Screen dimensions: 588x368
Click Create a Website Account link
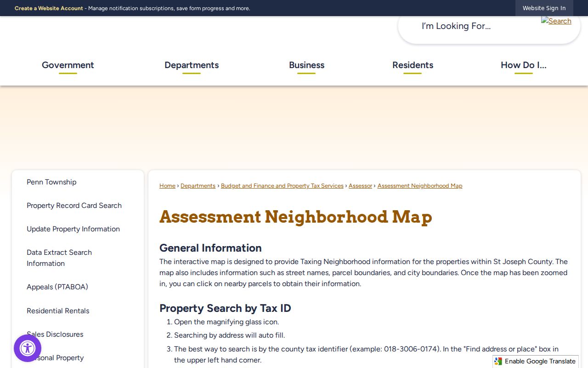point(49,8)
